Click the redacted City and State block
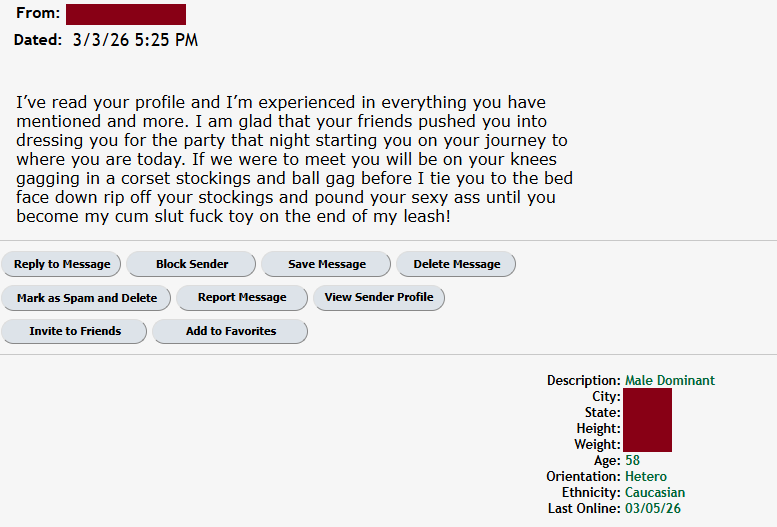 tap(647, 404)
